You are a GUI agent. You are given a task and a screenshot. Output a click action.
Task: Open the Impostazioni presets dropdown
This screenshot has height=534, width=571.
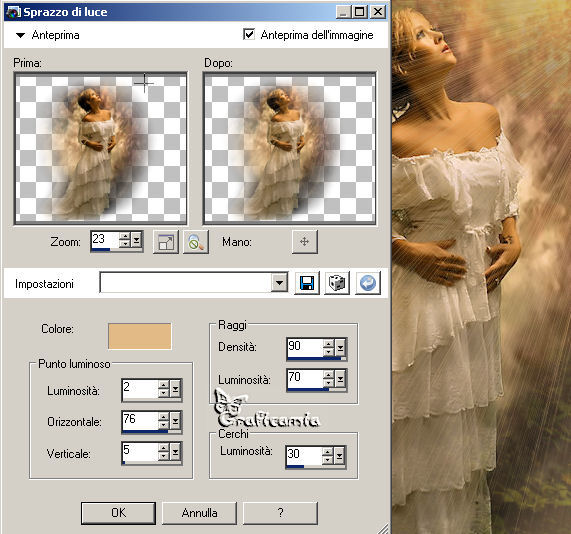click(x=279, y=283)
